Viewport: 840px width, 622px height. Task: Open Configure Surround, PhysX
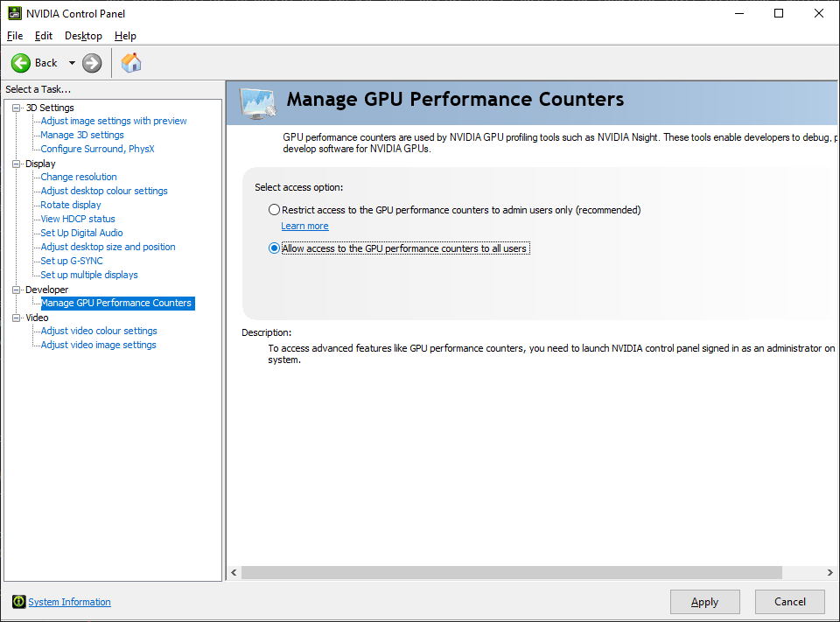97,149
